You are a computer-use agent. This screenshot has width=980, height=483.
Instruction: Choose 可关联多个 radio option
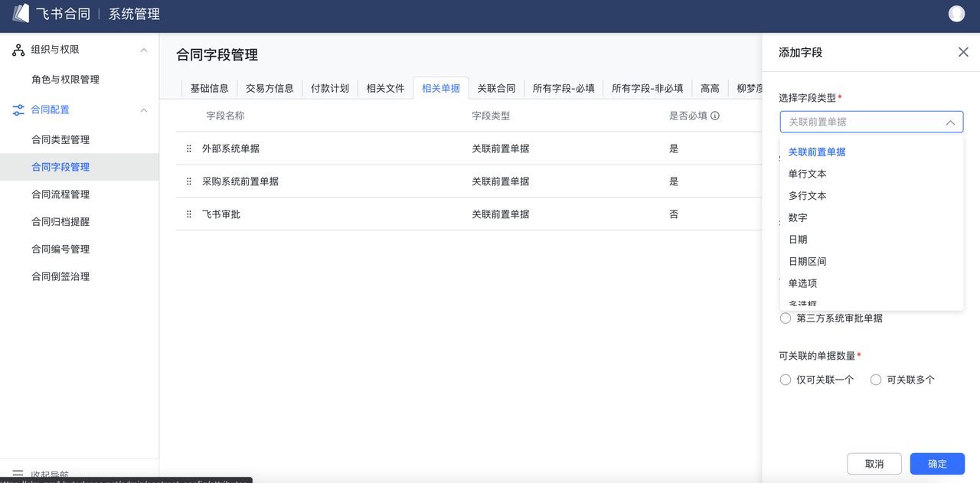[876, 380]
